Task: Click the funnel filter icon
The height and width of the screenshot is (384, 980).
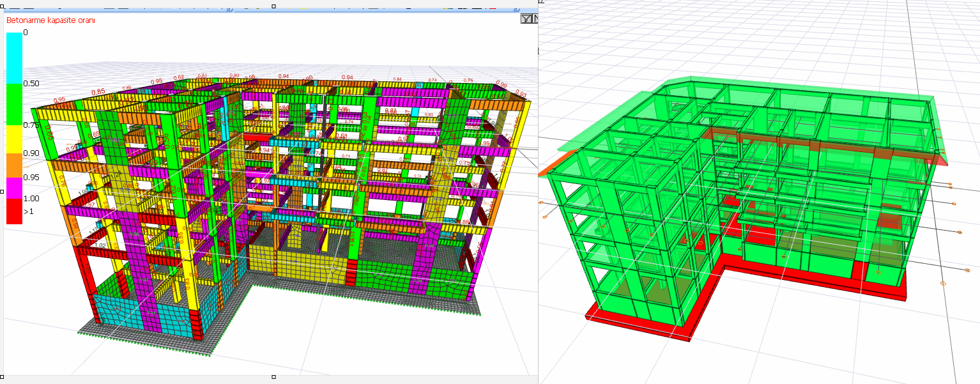Action: [526, 19]
